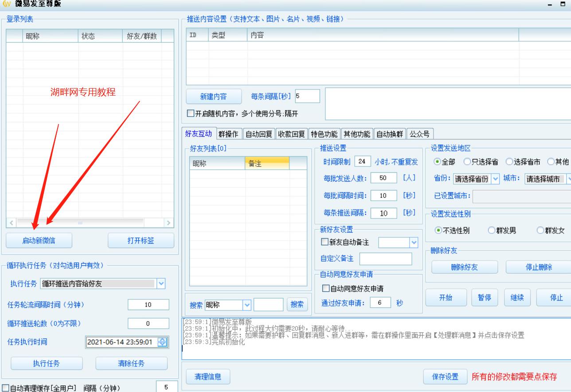571x392 pixels.
Task: Toggle 自动同意好友申请 checkbox
Action: click(325, 289)
